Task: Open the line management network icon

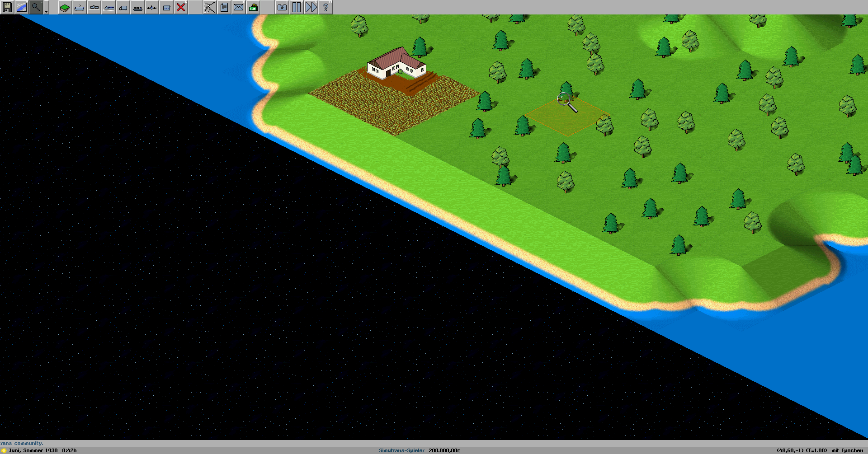Action: pyautogui.click(x=210, y=7)
